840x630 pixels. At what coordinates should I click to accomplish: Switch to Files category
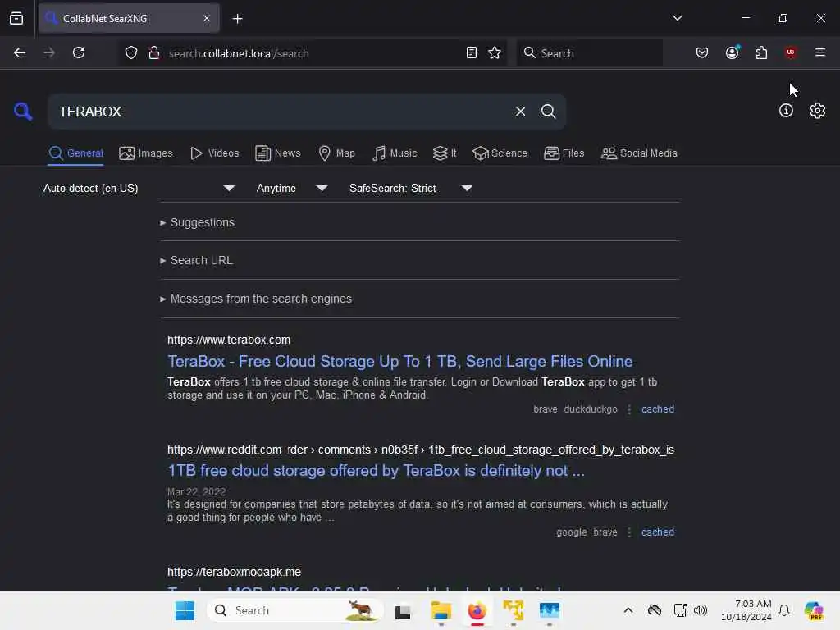564,153
